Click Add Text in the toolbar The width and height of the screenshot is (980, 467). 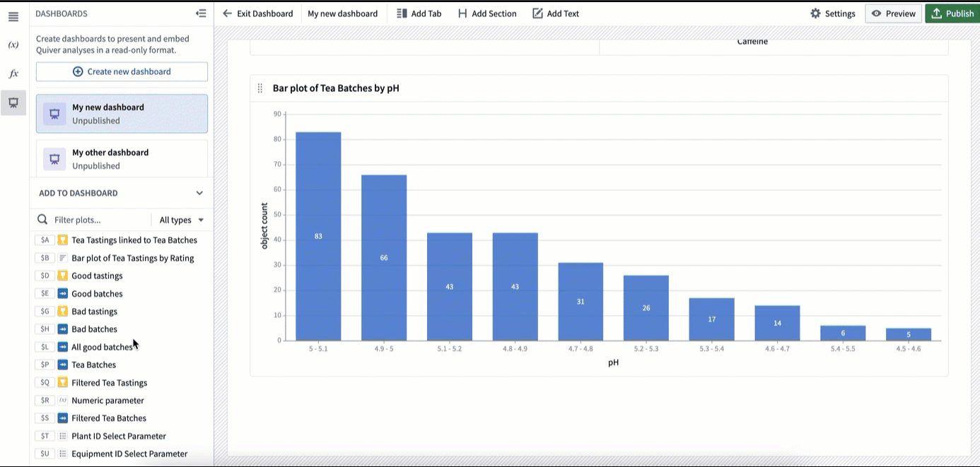pos(556,13)
